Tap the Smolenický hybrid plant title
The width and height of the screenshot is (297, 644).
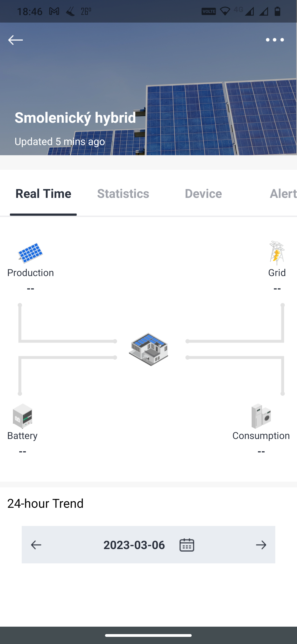point(75,118)
